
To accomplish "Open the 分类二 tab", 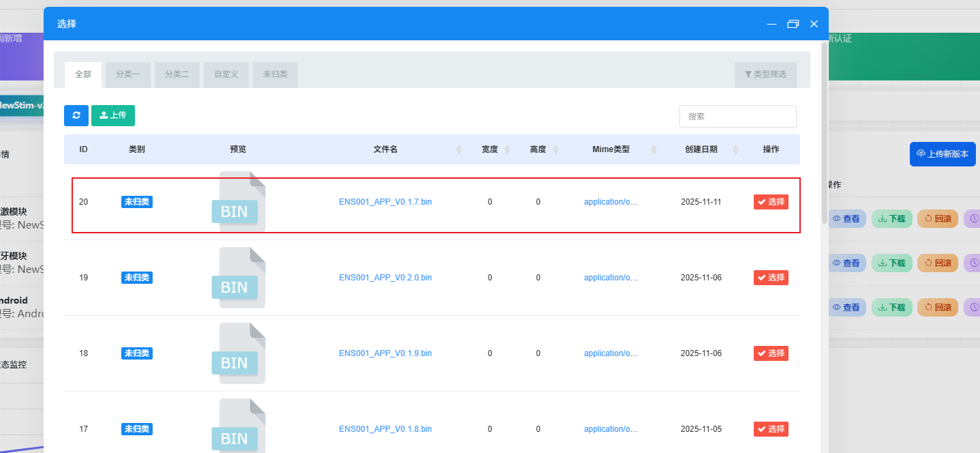I will point(177,74).
